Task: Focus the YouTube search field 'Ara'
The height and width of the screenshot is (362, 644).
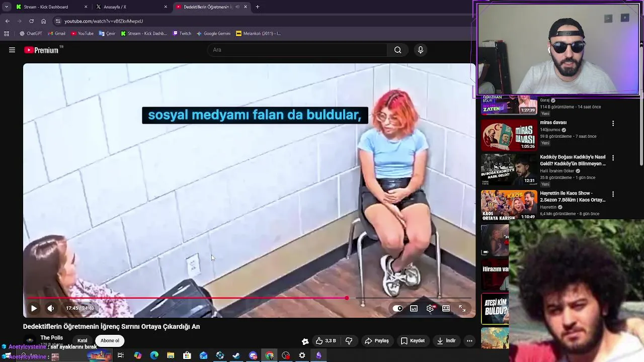Action: pos(297,50)
